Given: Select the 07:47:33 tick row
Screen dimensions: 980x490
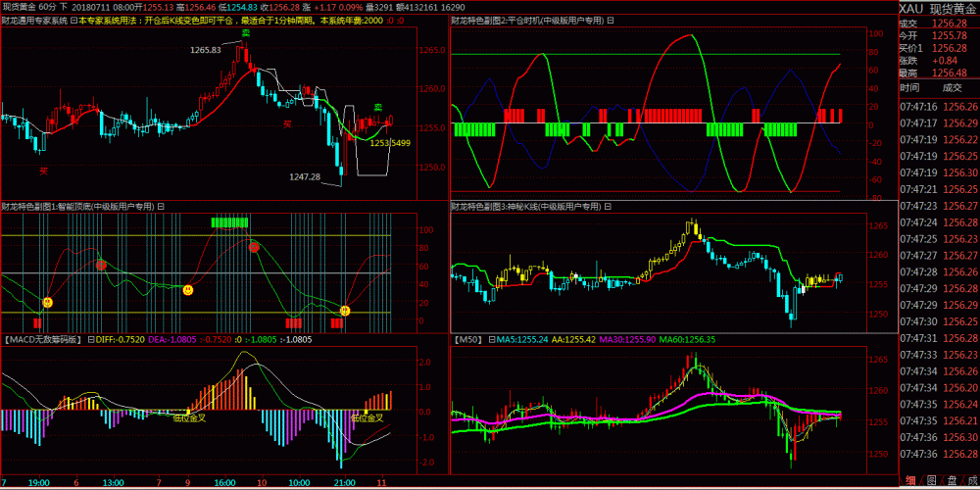Looking at the screenshot, I should coord(940,355).
